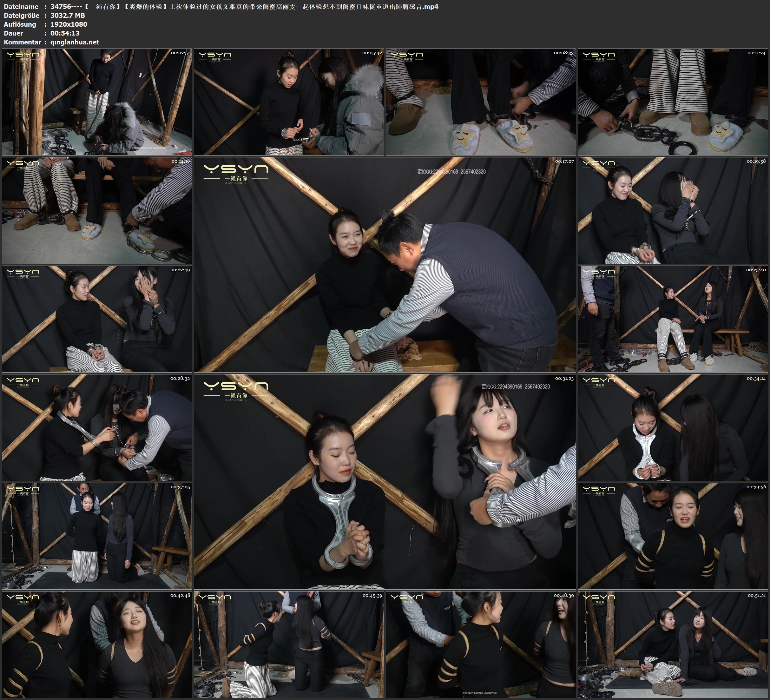Select the thumbnail at 00:42:48
The height and width of the screenshot is (700, 770).
pos(97,644)
